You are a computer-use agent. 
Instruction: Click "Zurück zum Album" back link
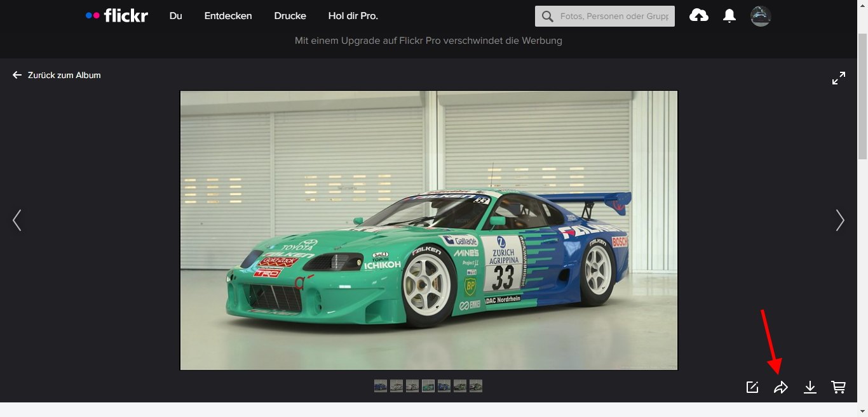tap(57, 75)
